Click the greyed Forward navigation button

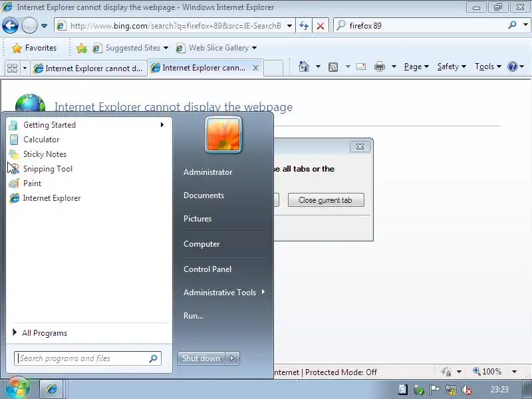(29, 25)
